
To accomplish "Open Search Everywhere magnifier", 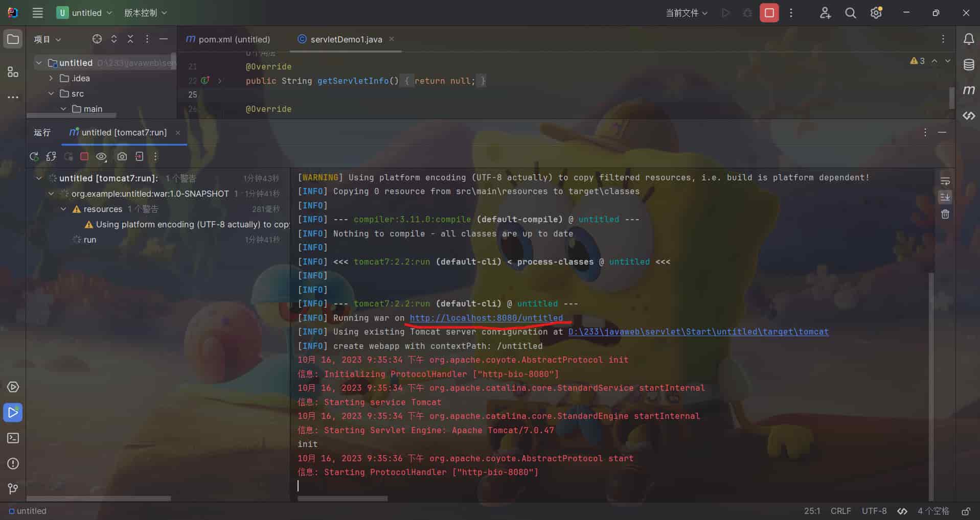I will coord(851,13).
